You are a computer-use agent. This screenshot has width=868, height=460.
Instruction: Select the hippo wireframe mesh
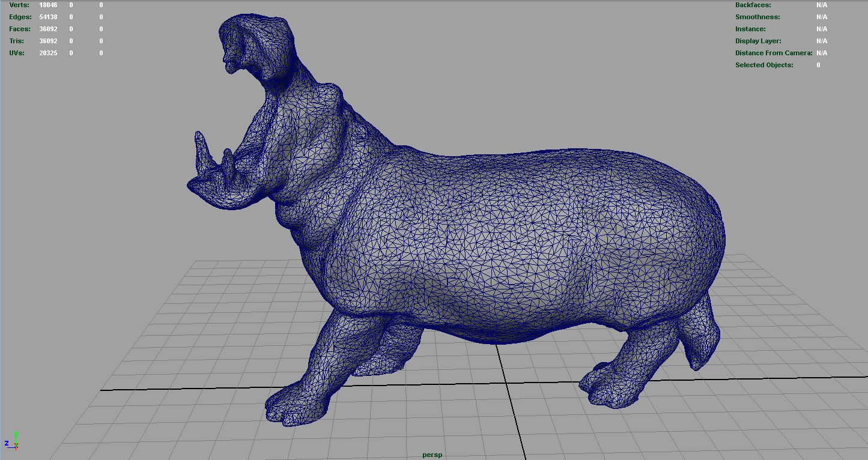point(456,220)
